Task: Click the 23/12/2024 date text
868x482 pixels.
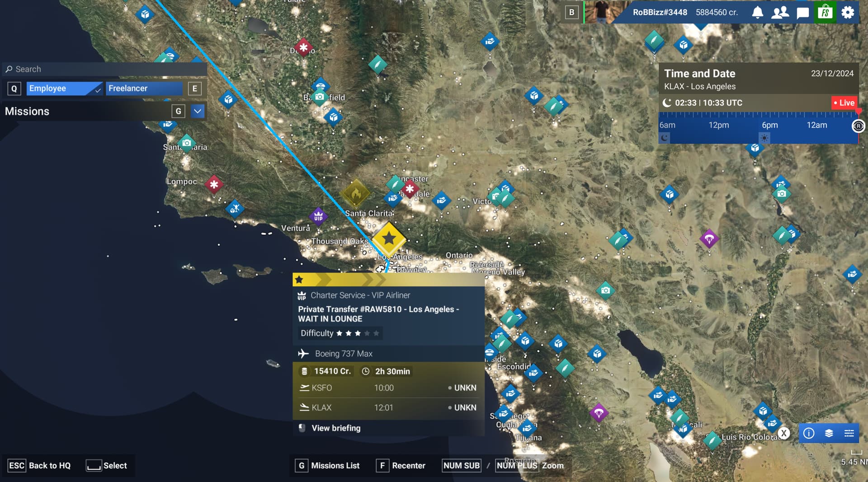Action: [x=832, y=74]
